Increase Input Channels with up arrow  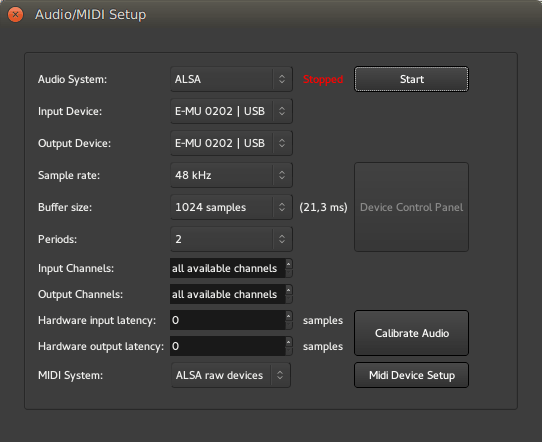(289, 264)
